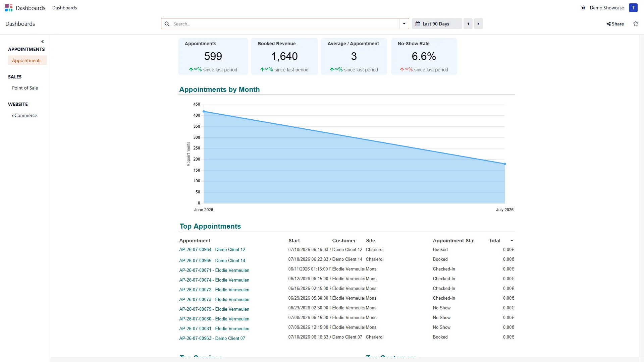Toggle the search options dropdown arrow
The height and width of the screenshot is (362, 644).
(x=404, y=24)
